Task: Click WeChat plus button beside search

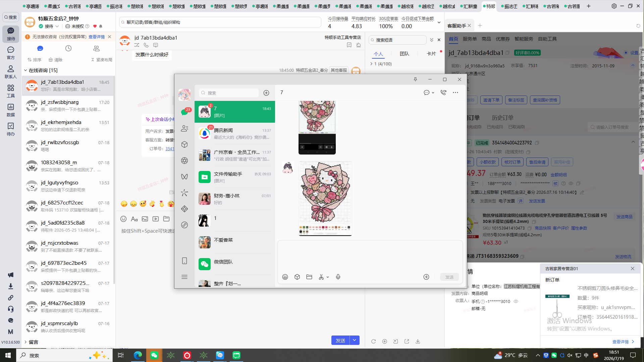Action: click(x=266, y=93)
